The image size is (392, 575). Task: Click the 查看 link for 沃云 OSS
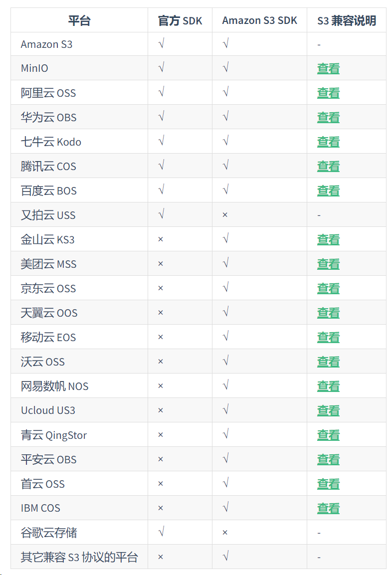click(328, 362)
